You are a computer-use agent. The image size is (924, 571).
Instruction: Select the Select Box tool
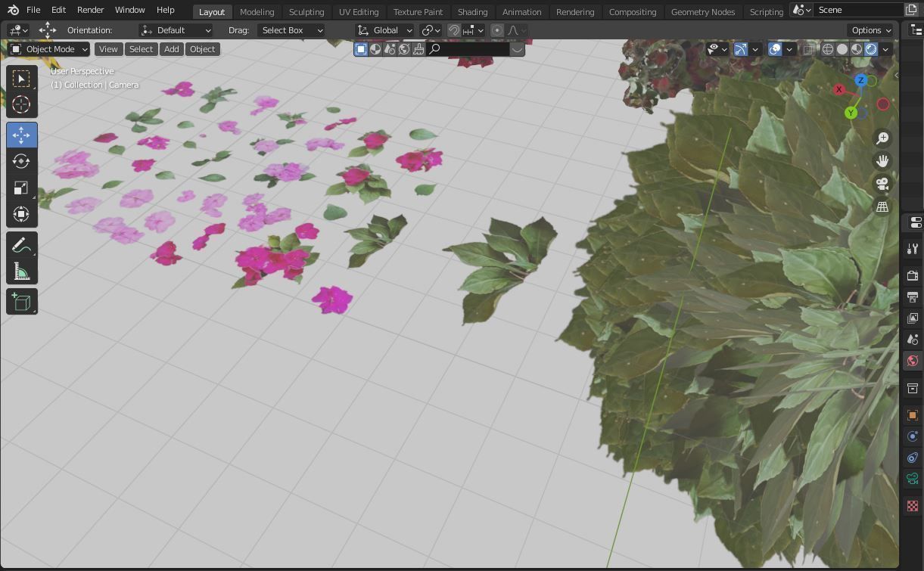coord(22,79)
